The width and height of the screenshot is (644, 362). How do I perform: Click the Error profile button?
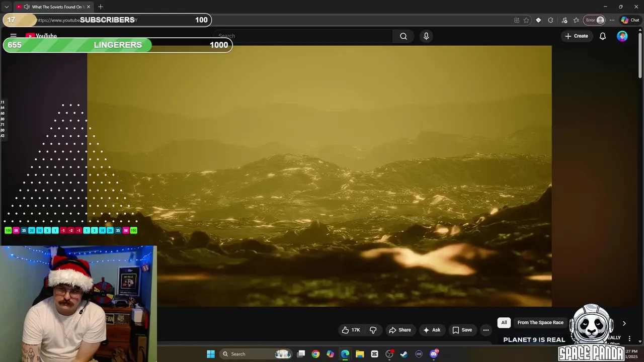595,20
